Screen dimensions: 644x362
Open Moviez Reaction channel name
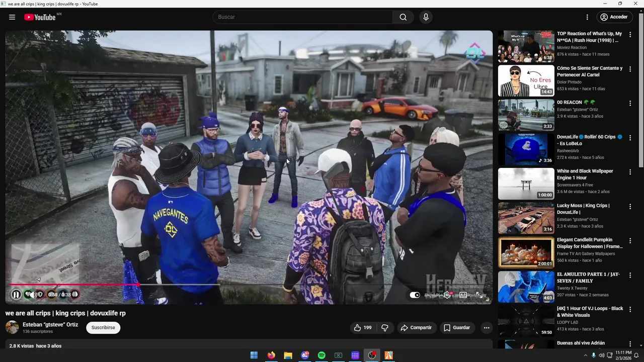[572, 47]
